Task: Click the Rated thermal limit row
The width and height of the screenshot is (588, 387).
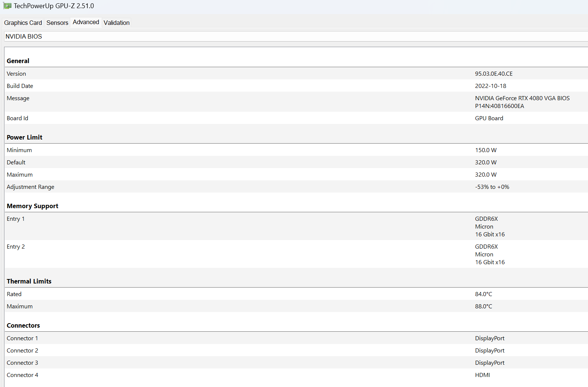Action: point(14,294)
